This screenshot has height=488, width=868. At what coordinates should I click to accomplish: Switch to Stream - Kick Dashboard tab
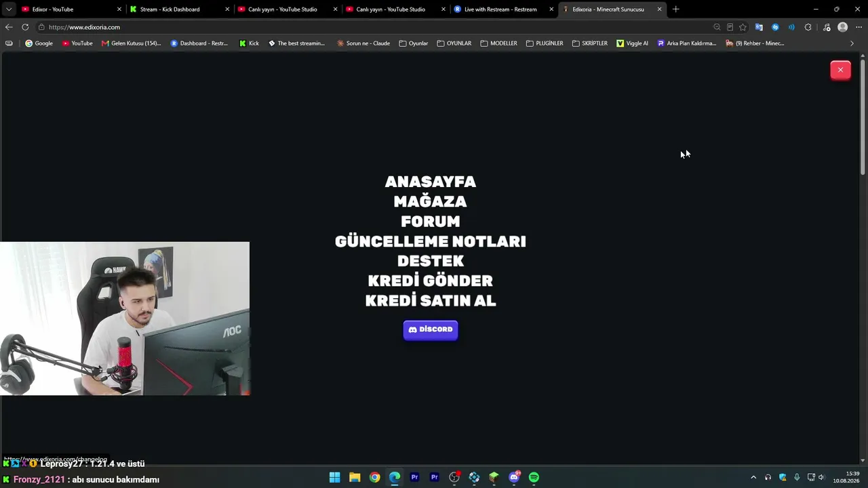pyautogui.click(x=179, y=9)
